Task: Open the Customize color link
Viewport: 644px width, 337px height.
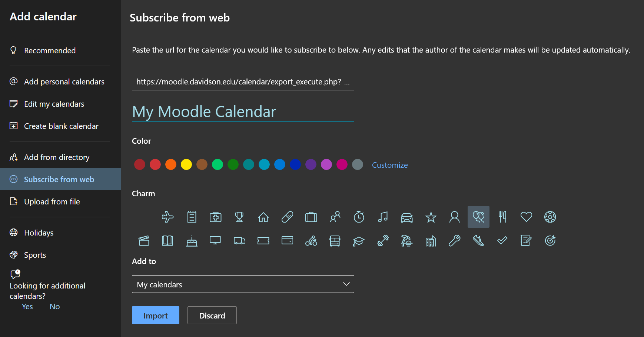Action: (389, 165)
